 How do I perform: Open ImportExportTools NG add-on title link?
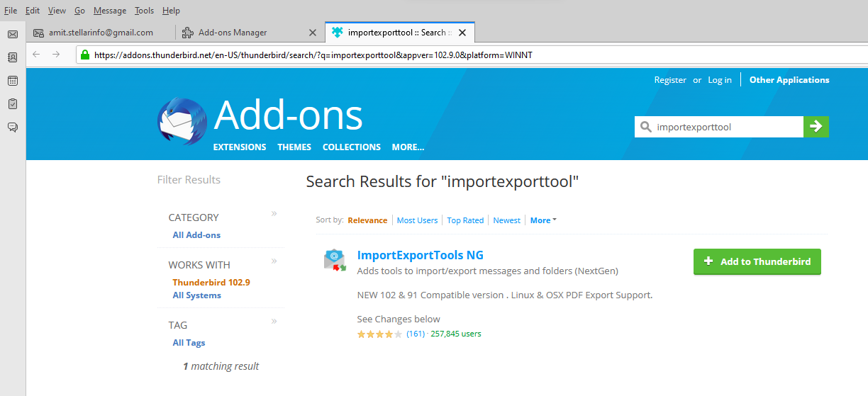pyautogui.click(x=421, y=255)
